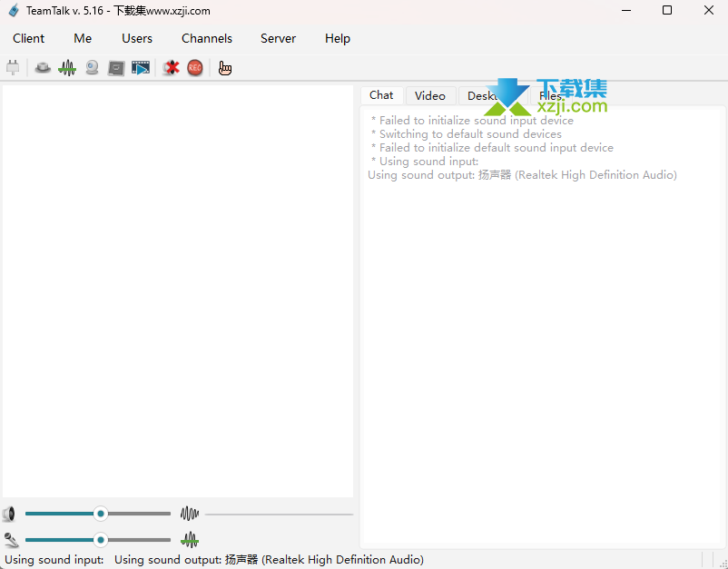Minimize the TeamTalk window
728x569 pixels.
coord(625,10)
